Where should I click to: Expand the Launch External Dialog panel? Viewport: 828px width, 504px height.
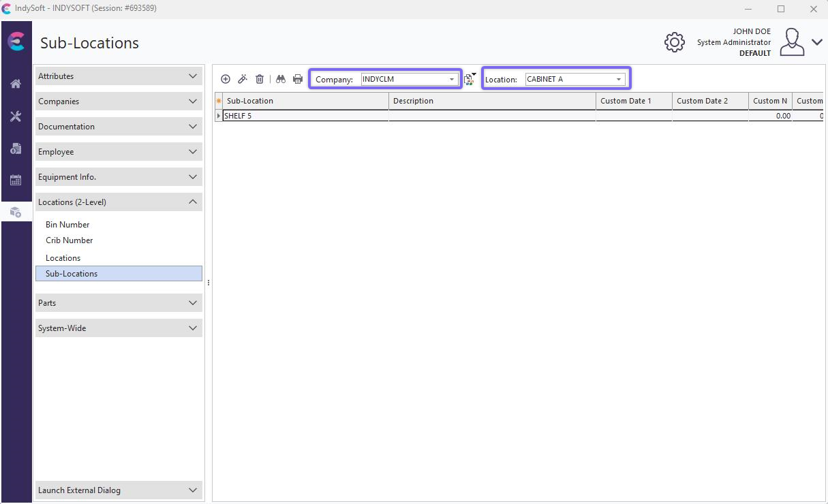tap(119, 490)
